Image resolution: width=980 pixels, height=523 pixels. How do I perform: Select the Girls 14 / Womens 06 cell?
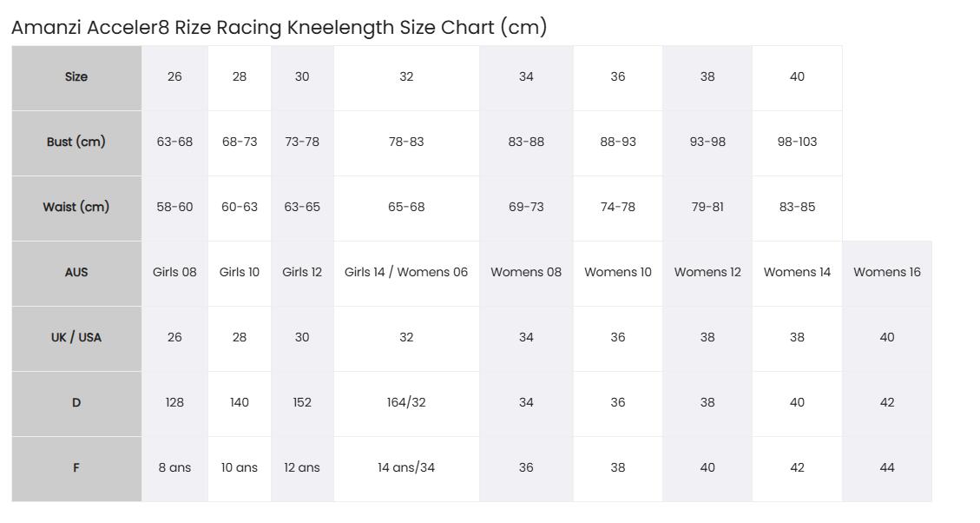pos(406,273)
